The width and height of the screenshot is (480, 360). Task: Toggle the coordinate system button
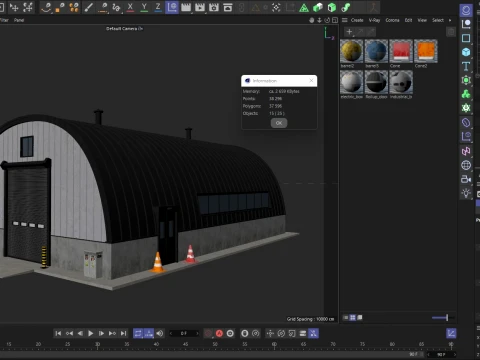point(172,7)
